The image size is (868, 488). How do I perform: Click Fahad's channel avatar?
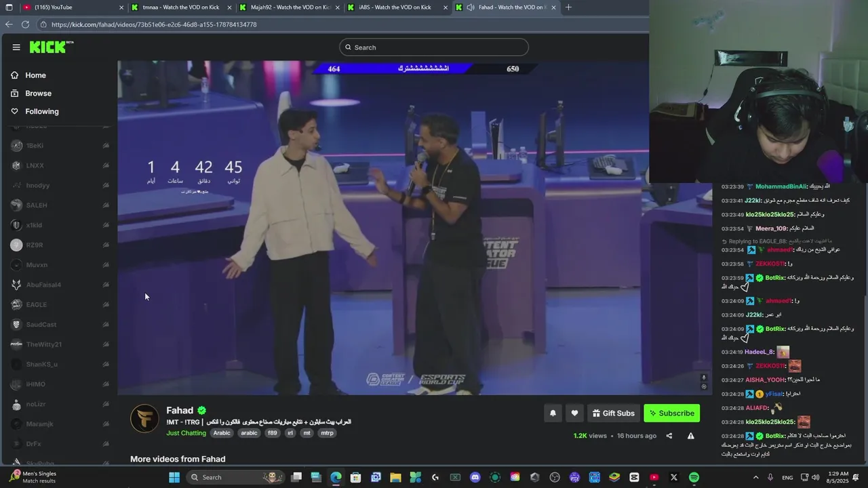144,418
